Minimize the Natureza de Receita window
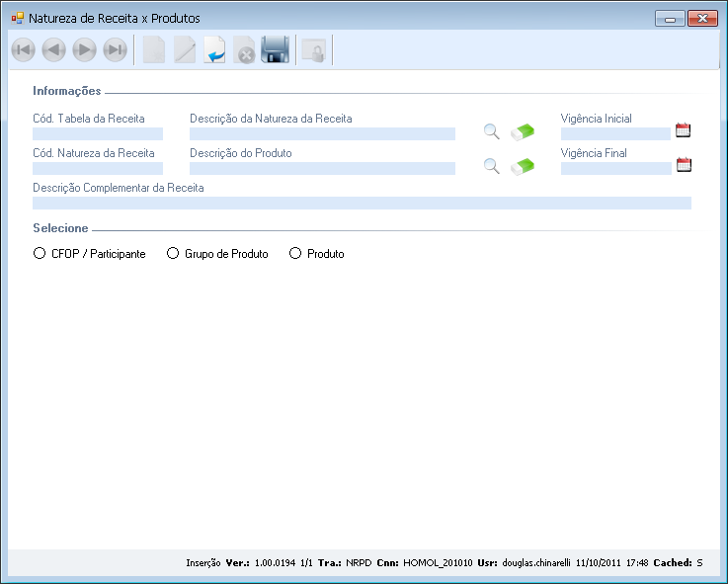Image resolution: width=728 pixels, height=584 pixels. [x=670, y=19]
